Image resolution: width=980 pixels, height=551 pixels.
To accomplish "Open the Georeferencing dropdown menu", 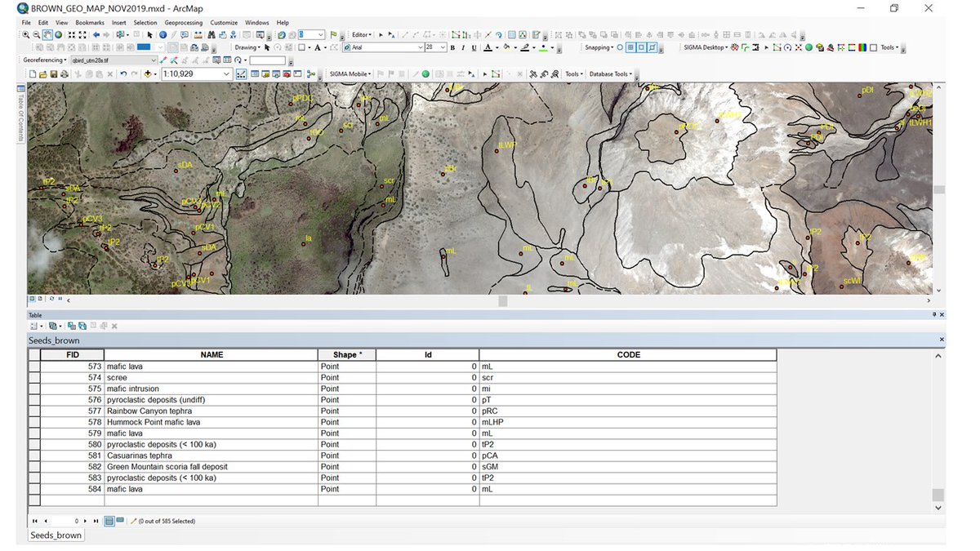I will coord(45,60).
